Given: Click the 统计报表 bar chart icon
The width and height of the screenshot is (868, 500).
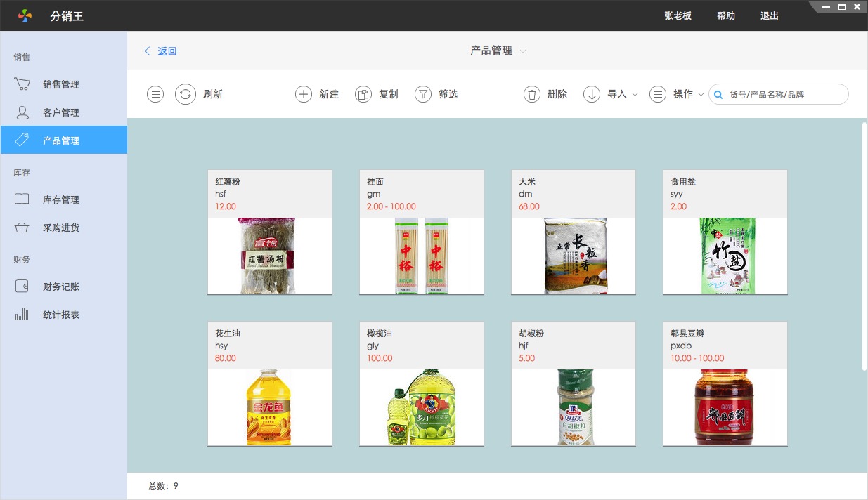Looking at the screenshot, I should (22, 315).
